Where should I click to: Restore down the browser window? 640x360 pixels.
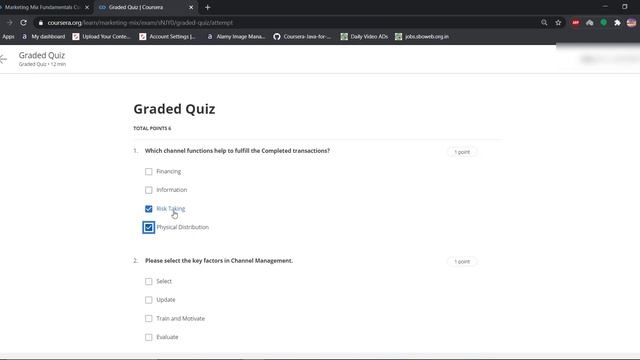(x=624, y=7)
